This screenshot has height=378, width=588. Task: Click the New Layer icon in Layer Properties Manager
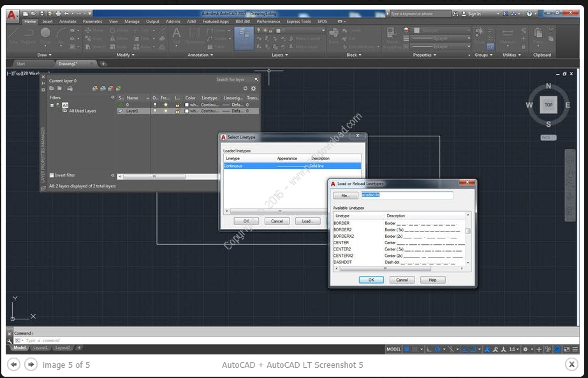coord(95,89)
